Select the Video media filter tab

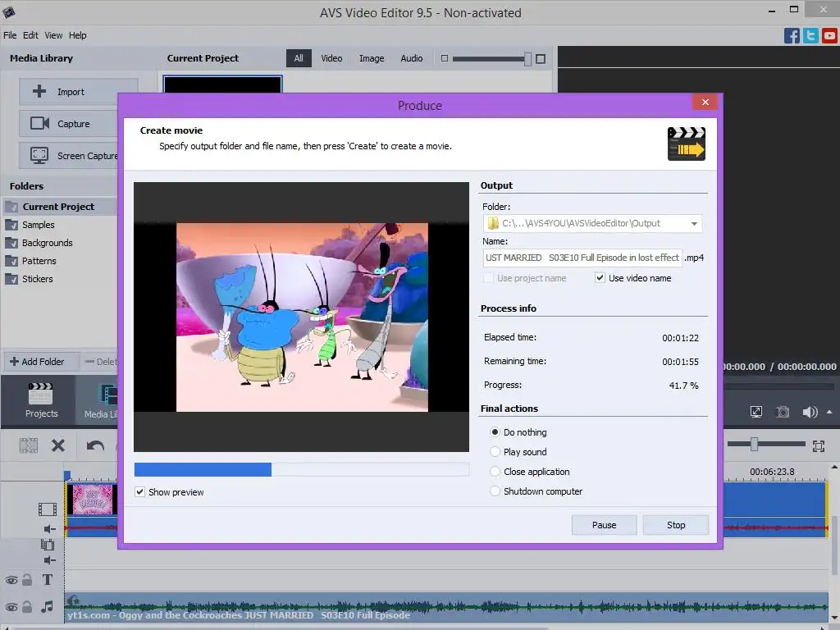(x=331, y=58)
